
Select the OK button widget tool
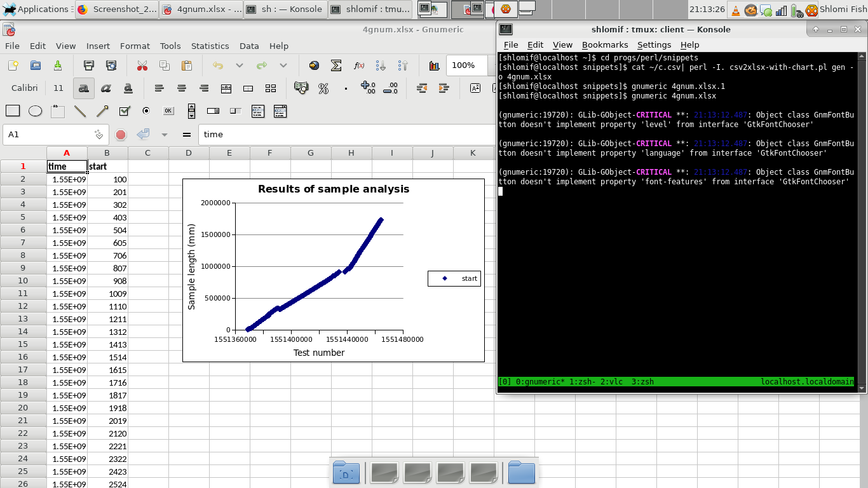(168, 111)
